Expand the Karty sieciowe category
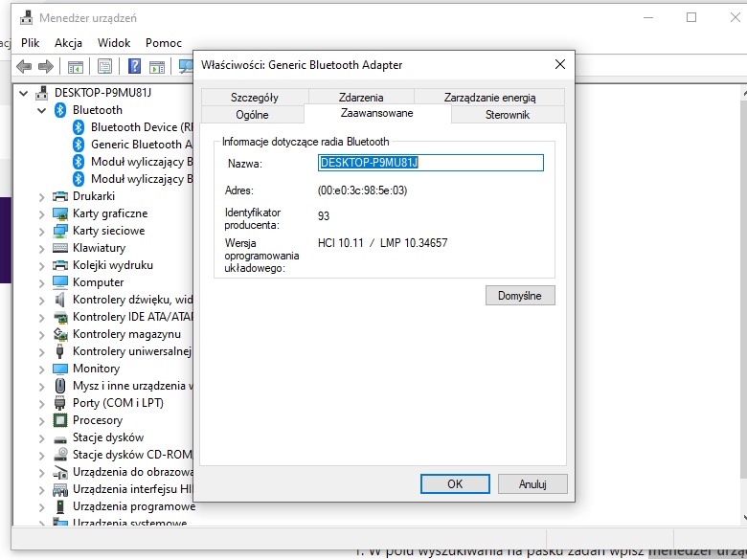The image size is (747, 560). pos(42,231)
